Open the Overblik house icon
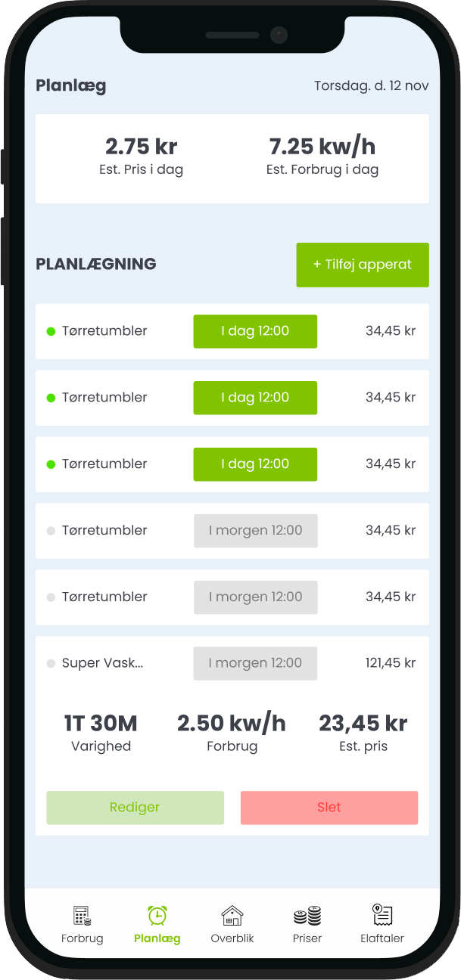461x980 pixels. (232, 916)
